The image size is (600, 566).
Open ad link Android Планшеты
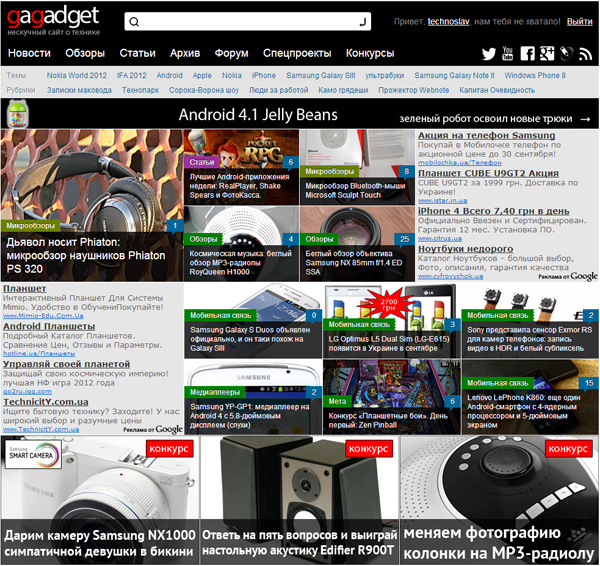[49, 326]
